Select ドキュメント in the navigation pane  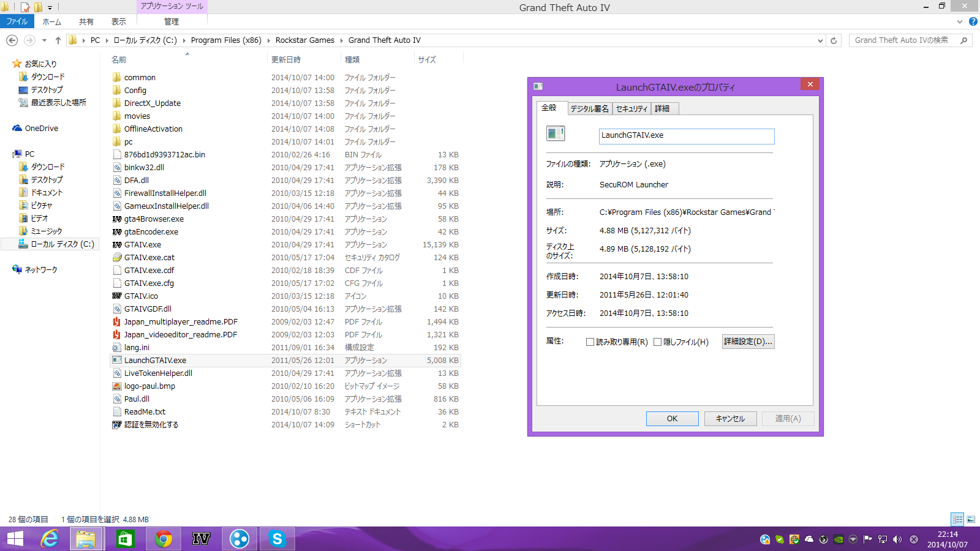(47, 193)
